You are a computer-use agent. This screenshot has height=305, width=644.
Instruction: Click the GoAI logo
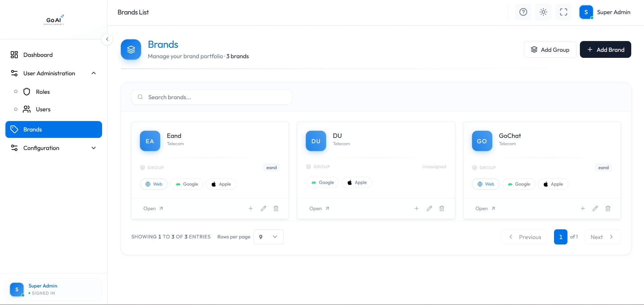pos(54,20)
